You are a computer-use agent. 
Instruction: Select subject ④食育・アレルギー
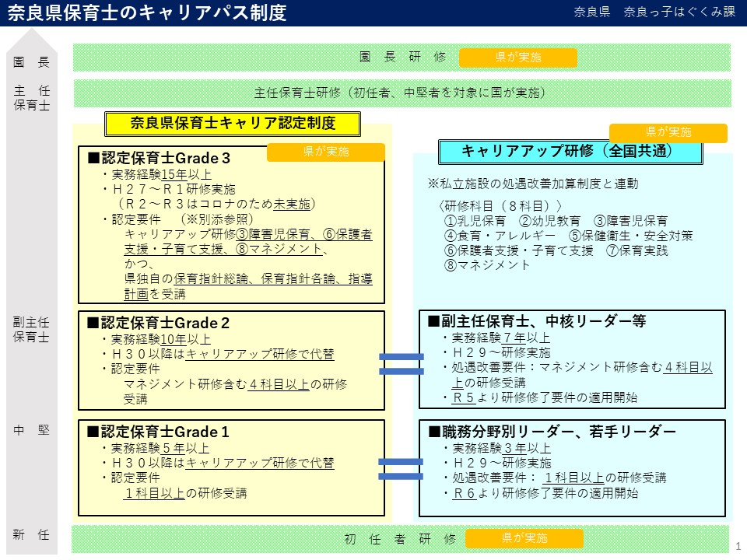coord(500,236)
